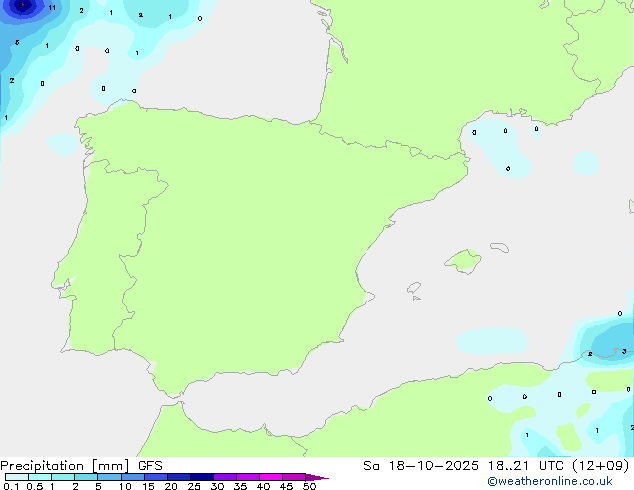Viewport: 634px width, 490px height.
Task: Click the above-50 arrow tip of legend
Action: point(317,477)
